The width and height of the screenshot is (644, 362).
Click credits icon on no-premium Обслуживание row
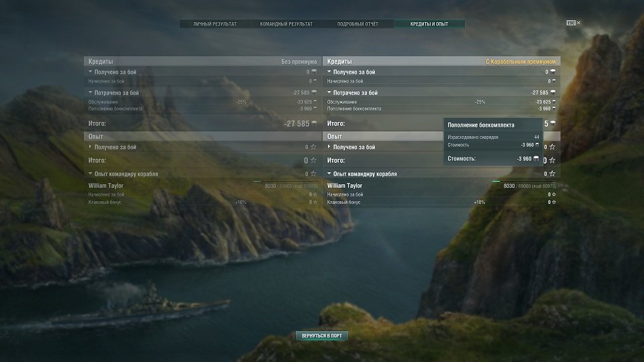(x=314, y=102)
